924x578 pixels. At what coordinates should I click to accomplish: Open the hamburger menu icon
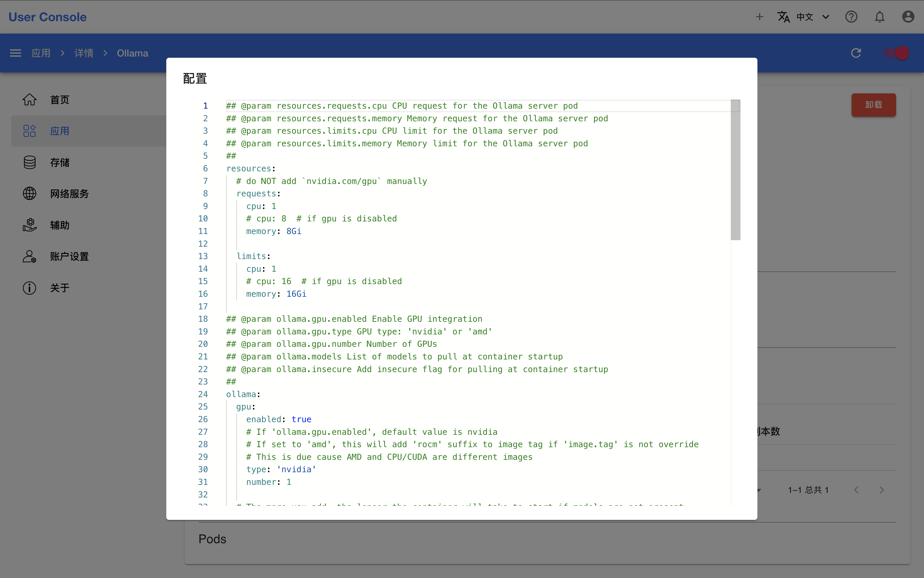15,53
